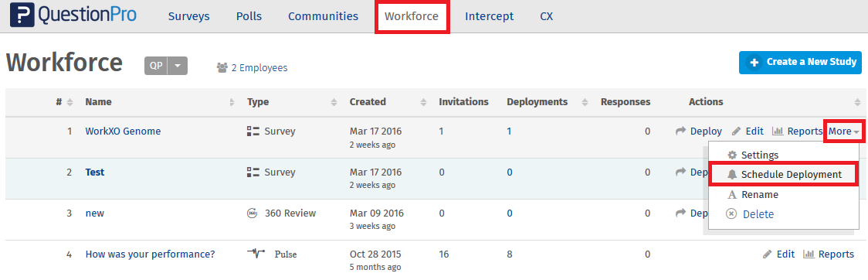Click the Pulse type icon
The image size is (868, 280).
click(256, 254)
